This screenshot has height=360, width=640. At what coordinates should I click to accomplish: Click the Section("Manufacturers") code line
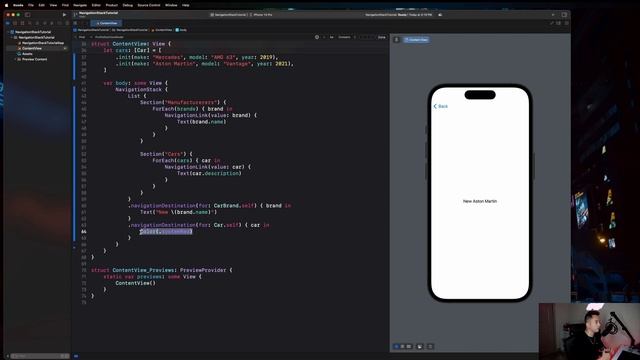(182, 102)
